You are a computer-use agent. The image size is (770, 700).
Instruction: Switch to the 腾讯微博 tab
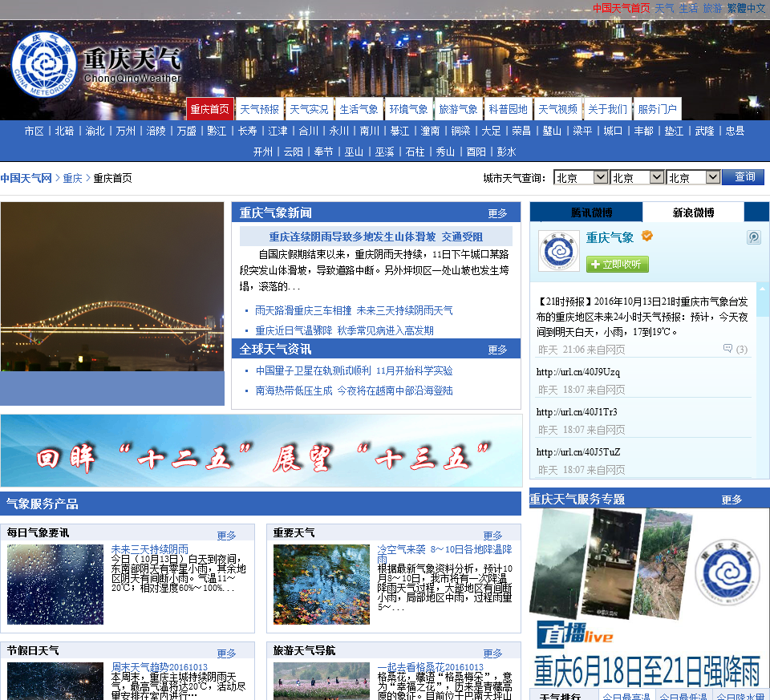click(586, 212)
